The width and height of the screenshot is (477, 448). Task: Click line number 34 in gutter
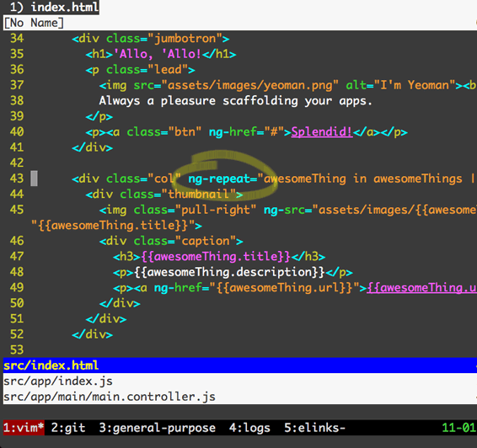(17, 38)
